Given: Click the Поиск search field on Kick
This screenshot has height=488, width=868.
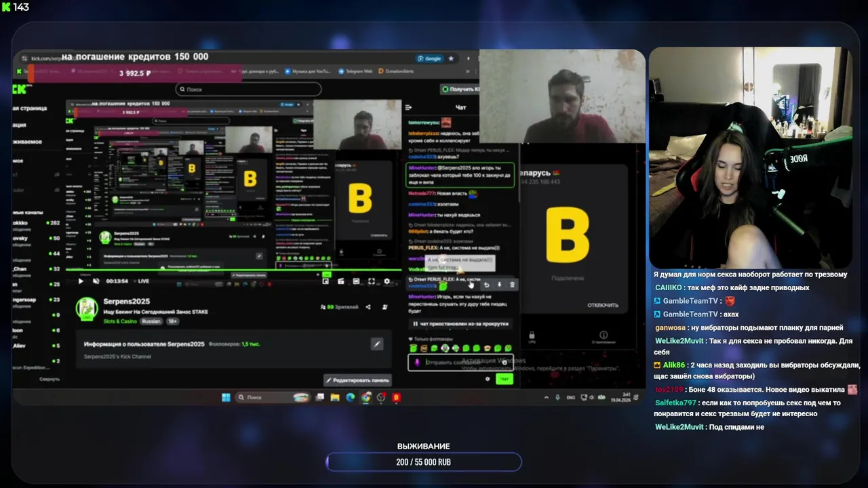Looking at the screenshot, I should (248, 89).
